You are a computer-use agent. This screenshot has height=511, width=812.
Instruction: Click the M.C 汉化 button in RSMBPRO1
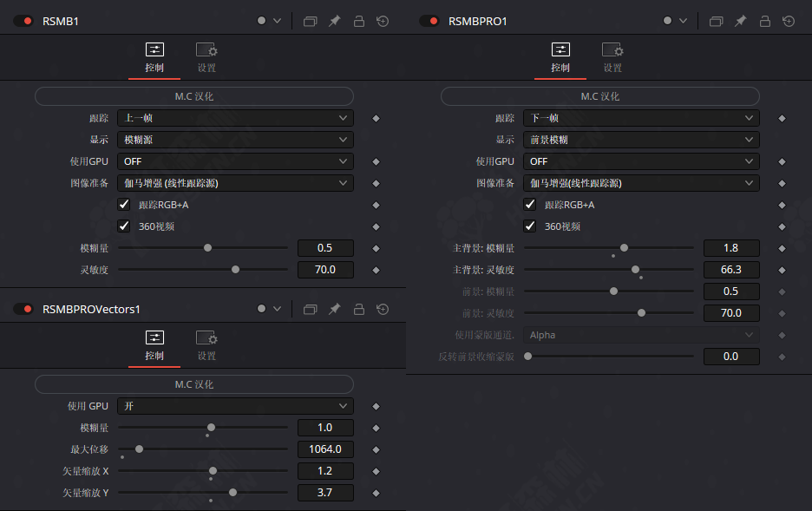[600, 96]
